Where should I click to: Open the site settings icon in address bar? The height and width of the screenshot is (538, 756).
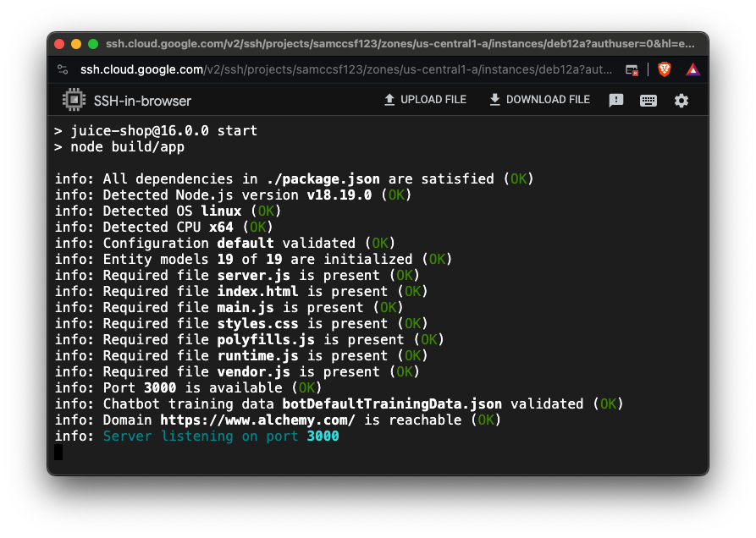pos(63,69)
